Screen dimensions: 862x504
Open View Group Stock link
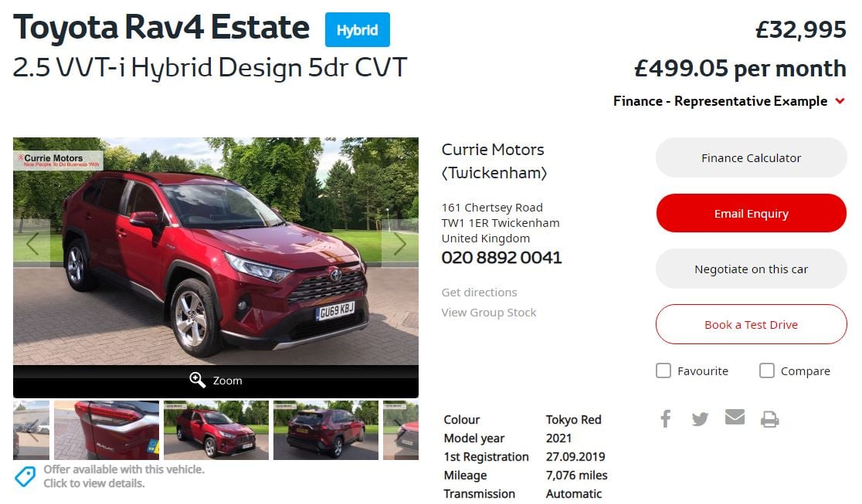(489, 312)
